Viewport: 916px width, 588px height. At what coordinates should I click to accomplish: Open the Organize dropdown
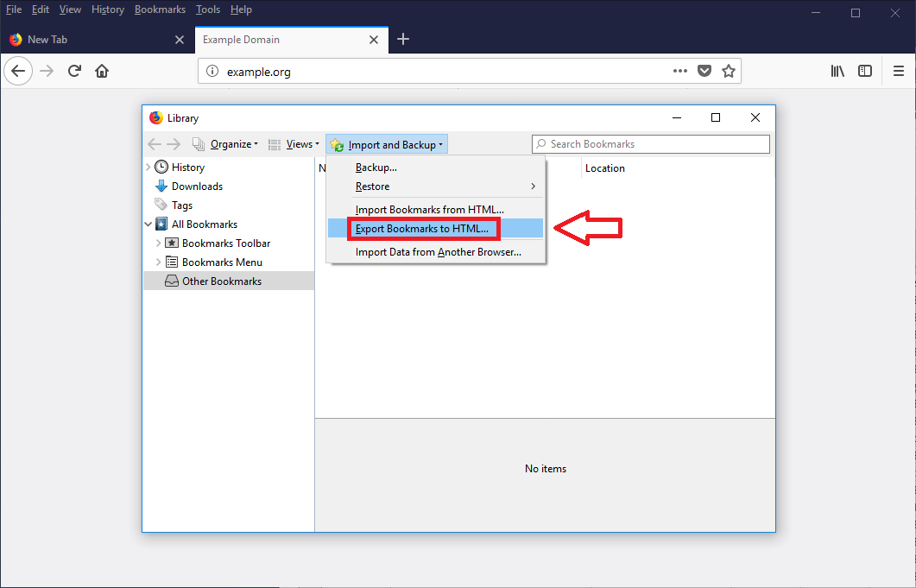225,144
